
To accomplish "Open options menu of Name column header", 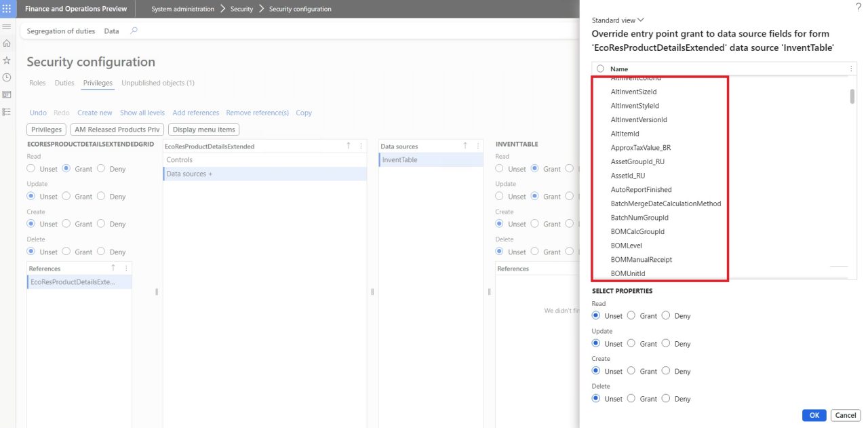I will point(851,69).
